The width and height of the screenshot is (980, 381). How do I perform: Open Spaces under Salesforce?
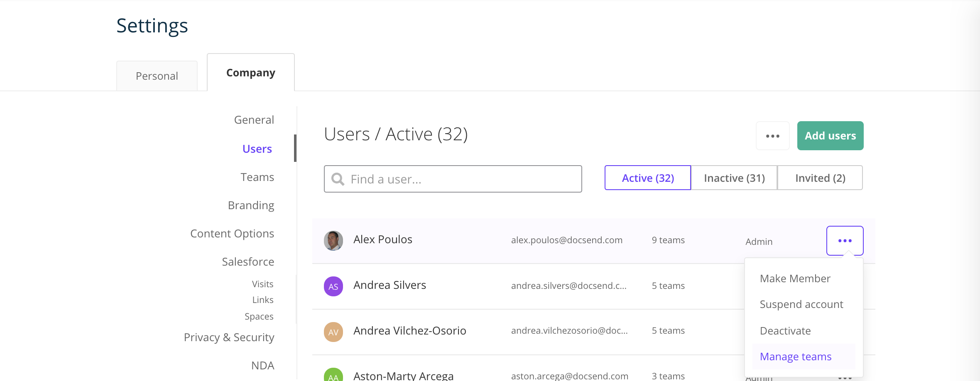(259, 317)
